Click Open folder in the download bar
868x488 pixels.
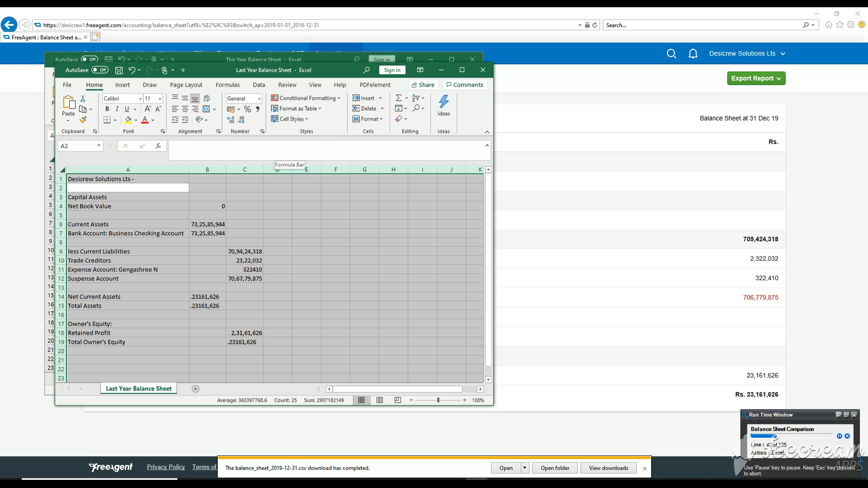(x=555, y=468)
